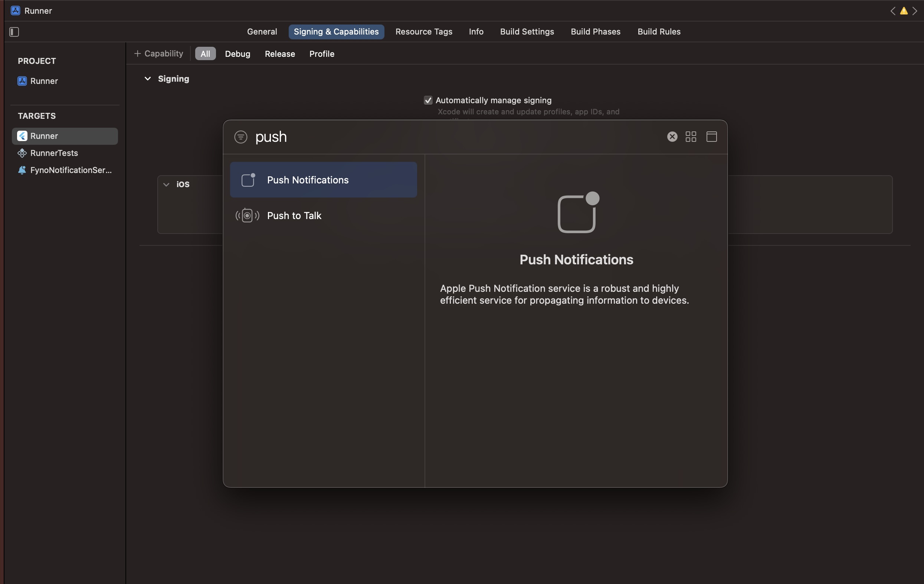Uncheck Automatically manage signing
This screenshot has height=584, width=924.
click(428, 101)
